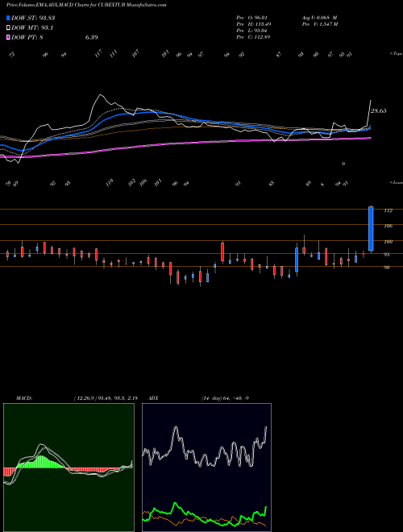Click the 6.39 value beside DOW PT
The height and width of the screenshot is (532, 403).
point(92,37)
